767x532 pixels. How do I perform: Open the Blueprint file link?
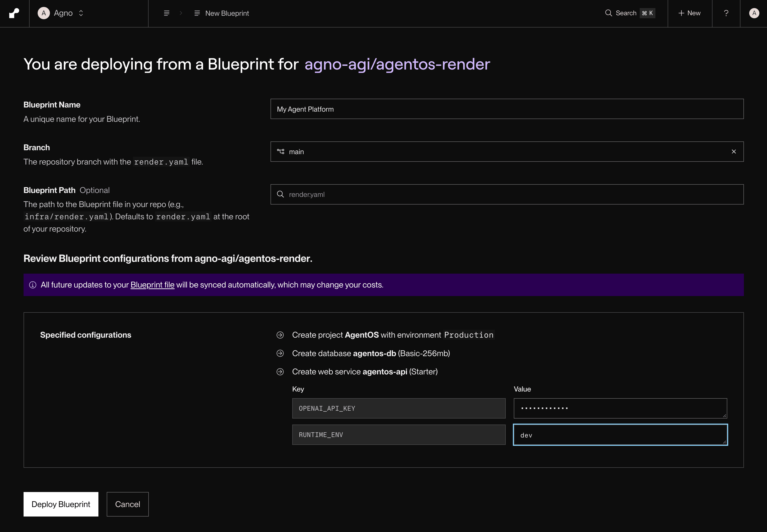pos(152,285)
